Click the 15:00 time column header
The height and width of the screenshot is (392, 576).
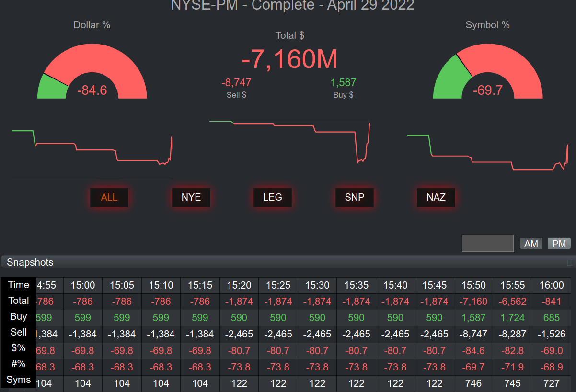pyautogui.click(x=83, y=285)
